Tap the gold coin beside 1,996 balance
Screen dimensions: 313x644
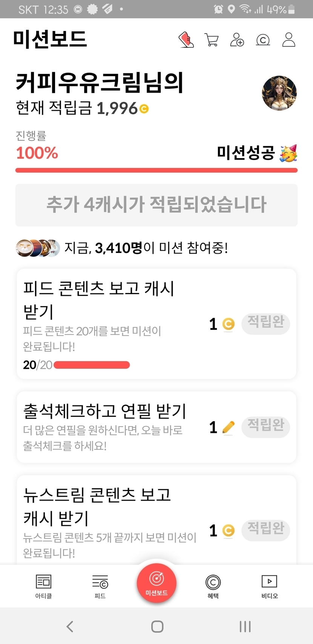click(144, 109)
